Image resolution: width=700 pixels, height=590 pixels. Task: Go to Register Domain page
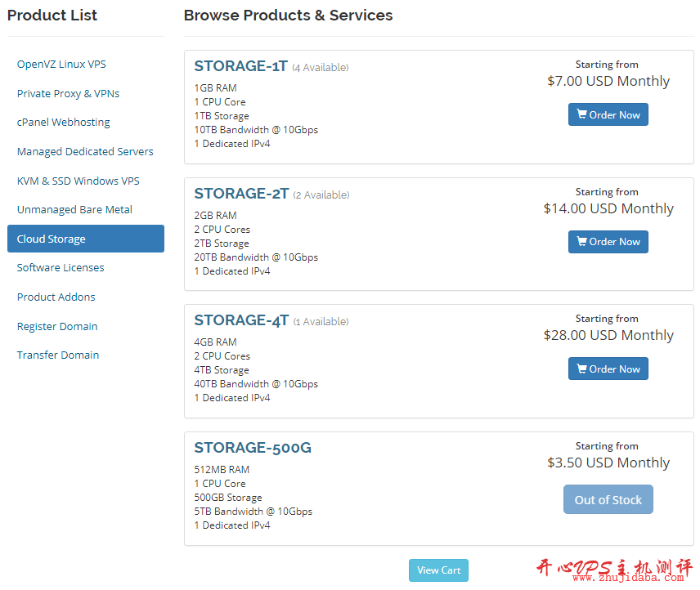point(57,326)
